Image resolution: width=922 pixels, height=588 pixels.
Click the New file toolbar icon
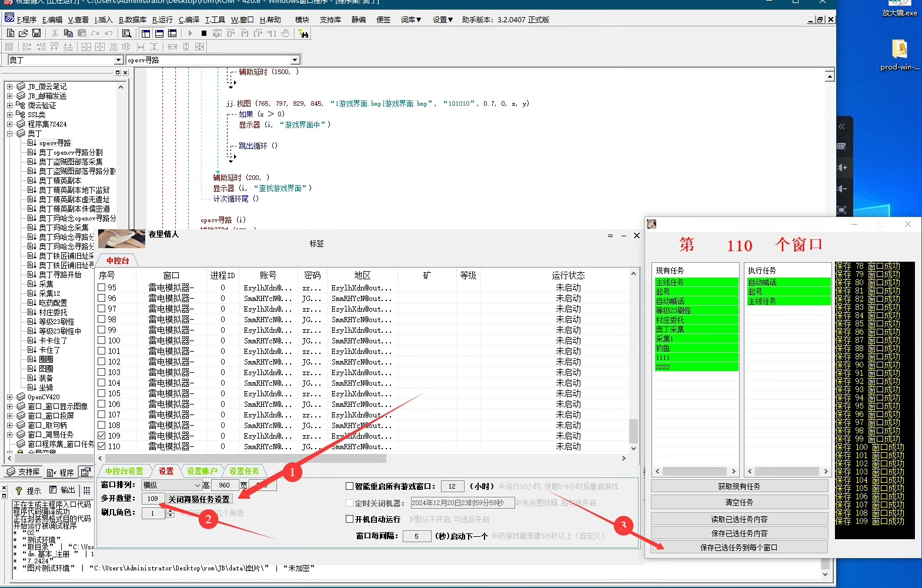click(x=11, y=34)
